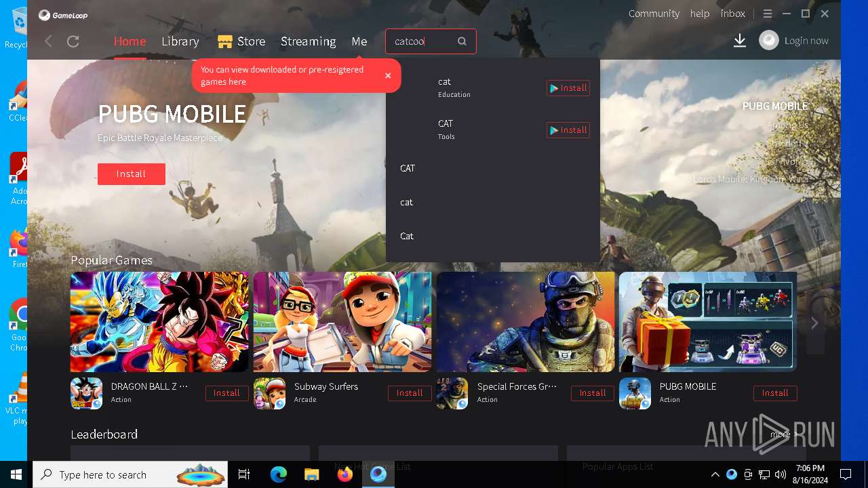This screenshot has width=868, height=488.
Task: Click the volume tray icon
Action: tap(781, 474)
